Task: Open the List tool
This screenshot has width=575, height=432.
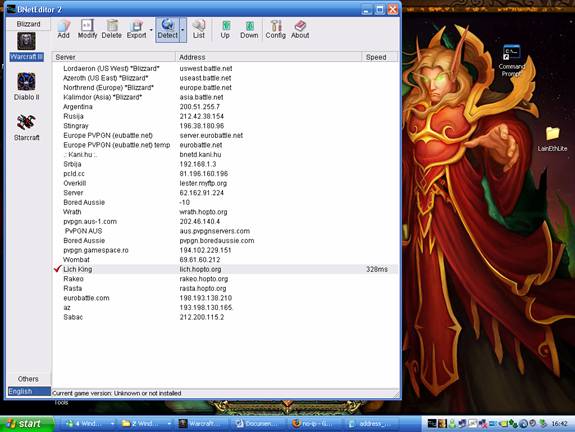Action: tap(199, 30)
